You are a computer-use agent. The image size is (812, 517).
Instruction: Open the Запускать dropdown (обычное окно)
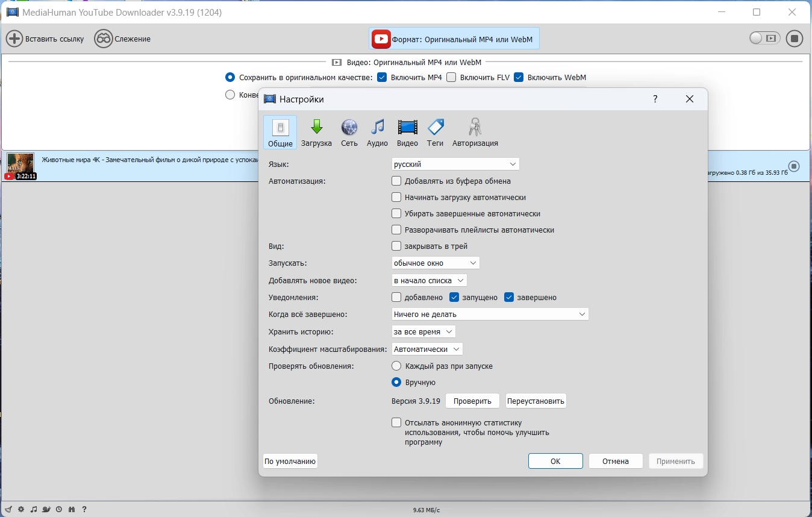(x=436, y=263)
